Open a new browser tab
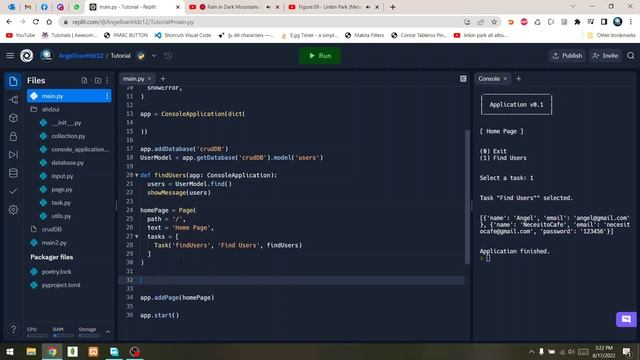The height and width of the screenshot is (360, 640). coord(393,7)
